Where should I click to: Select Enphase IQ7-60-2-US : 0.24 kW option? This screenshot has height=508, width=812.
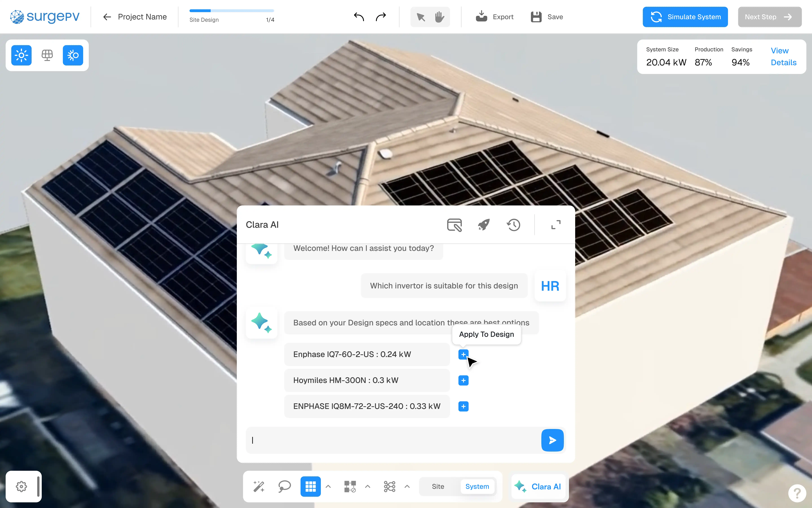pos(367,354)
